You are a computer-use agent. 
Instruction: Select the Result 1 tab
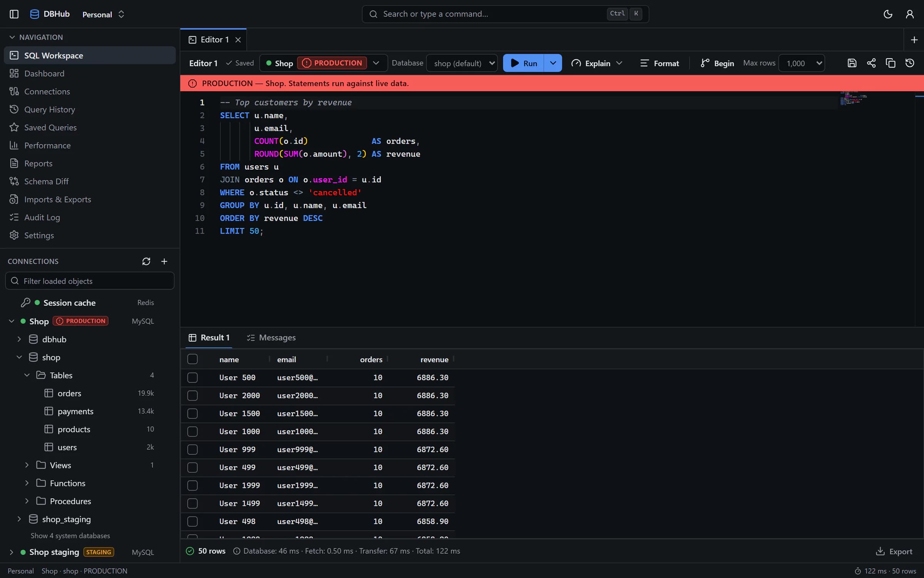[209, 338]
